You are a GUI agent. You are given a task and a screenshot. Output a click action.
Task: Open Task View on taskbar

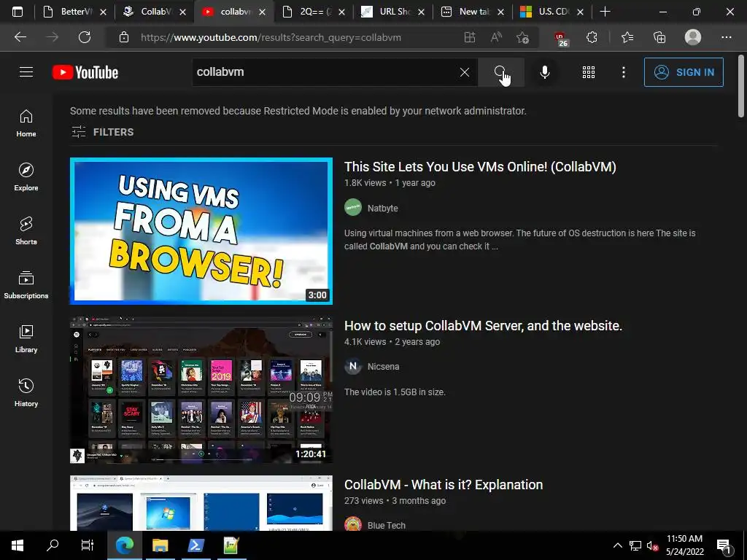(88, 545)
